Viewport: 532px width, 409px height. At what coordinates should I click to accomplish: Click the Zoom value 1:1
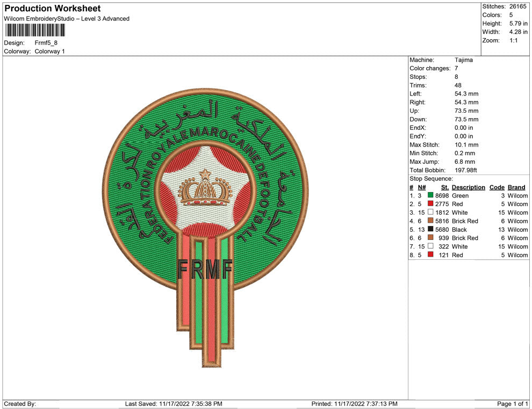(x=513, y=40)
